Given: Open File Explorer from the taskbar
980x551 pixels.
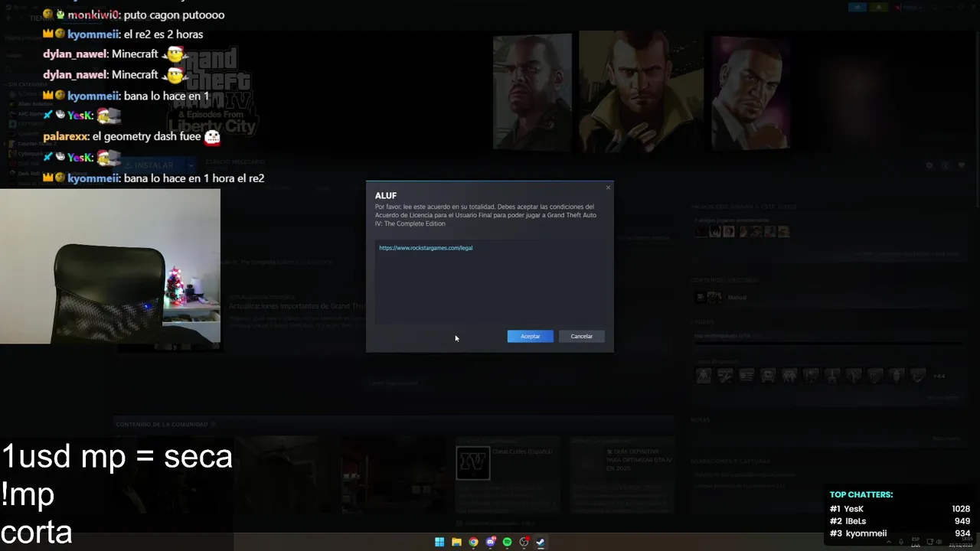Looking at the screenshot, I should 456,542.
